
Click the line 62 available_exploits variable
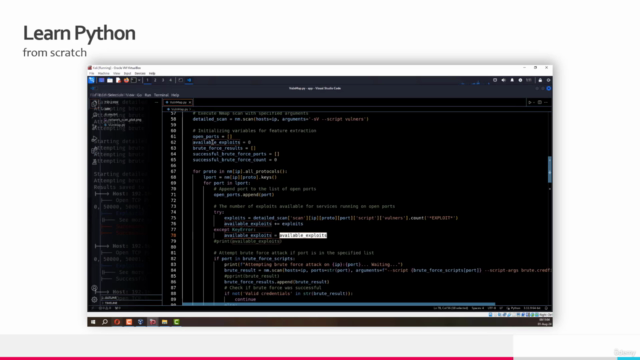[216, 142]
